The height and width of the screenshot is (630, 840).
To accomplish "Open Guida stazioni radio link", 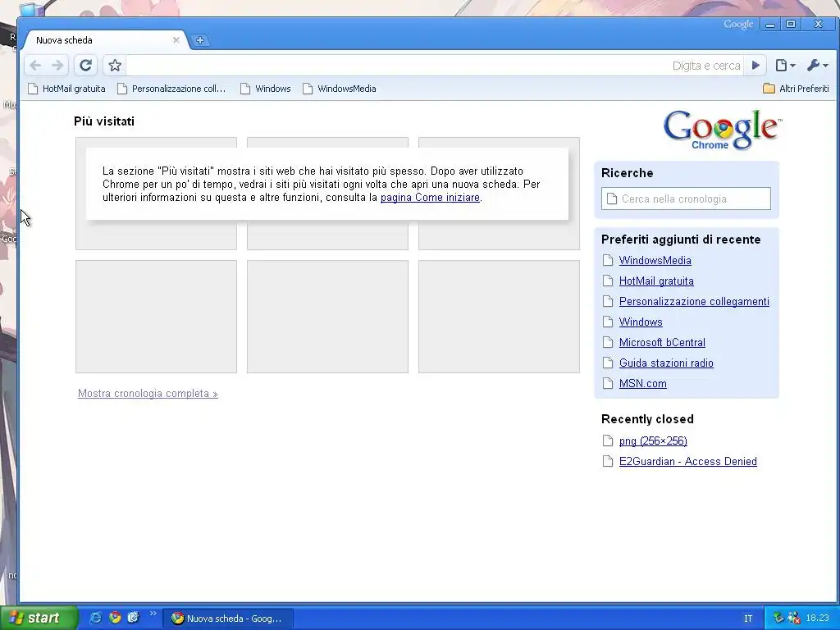I will click(666, 363).
